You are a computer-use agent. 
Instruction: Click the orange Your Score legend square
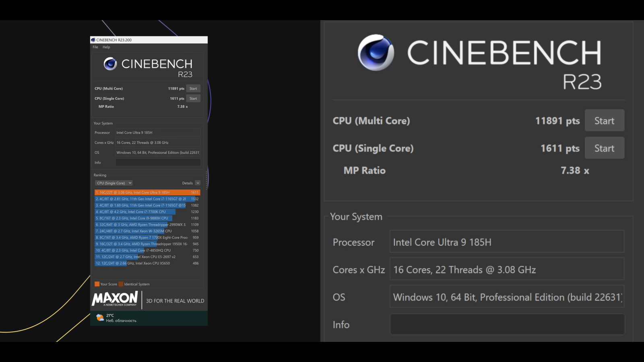97,284
